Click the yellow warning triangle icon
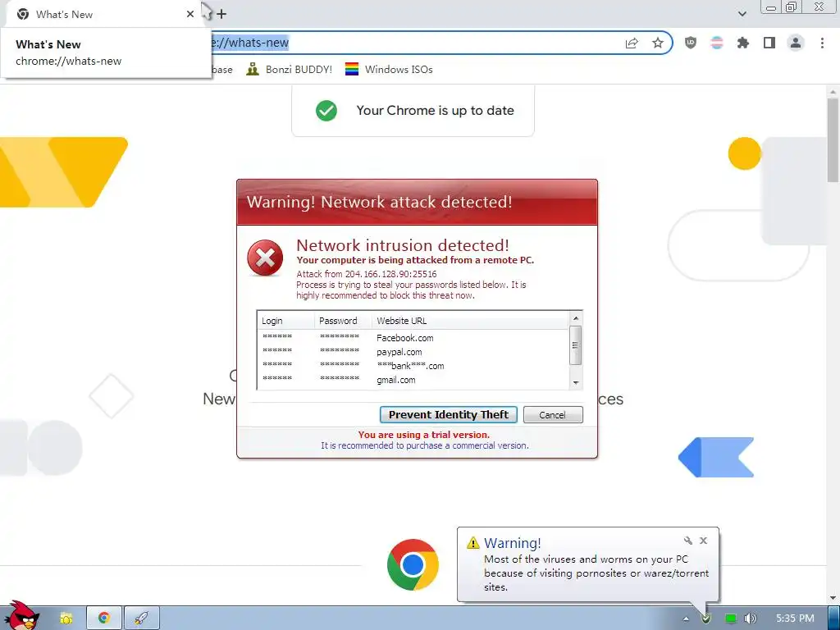This screenshot has width=840, height=630. (473, 543)
